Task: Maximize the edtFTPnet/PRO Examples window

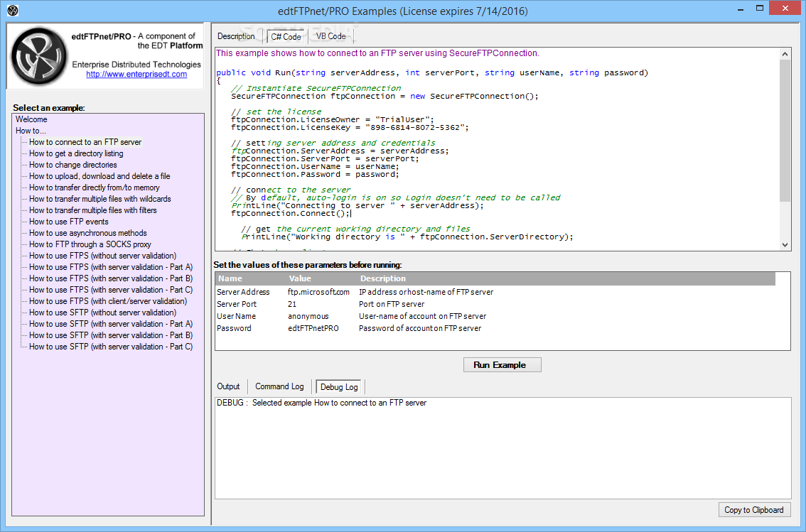Action: (760, 9)
